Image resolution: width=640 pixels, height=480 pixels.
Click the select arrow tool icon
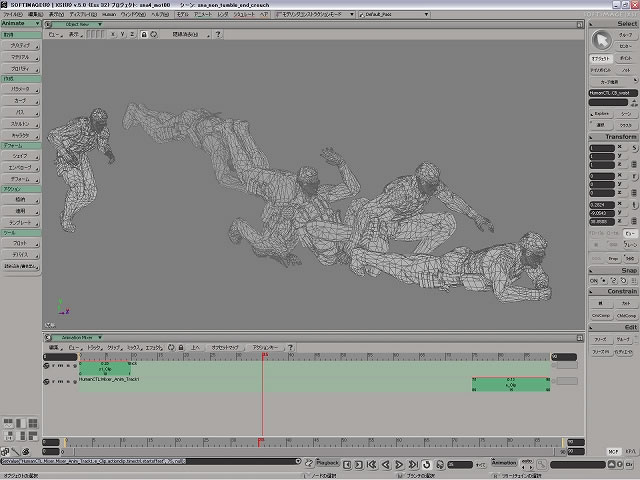point(601,40)
